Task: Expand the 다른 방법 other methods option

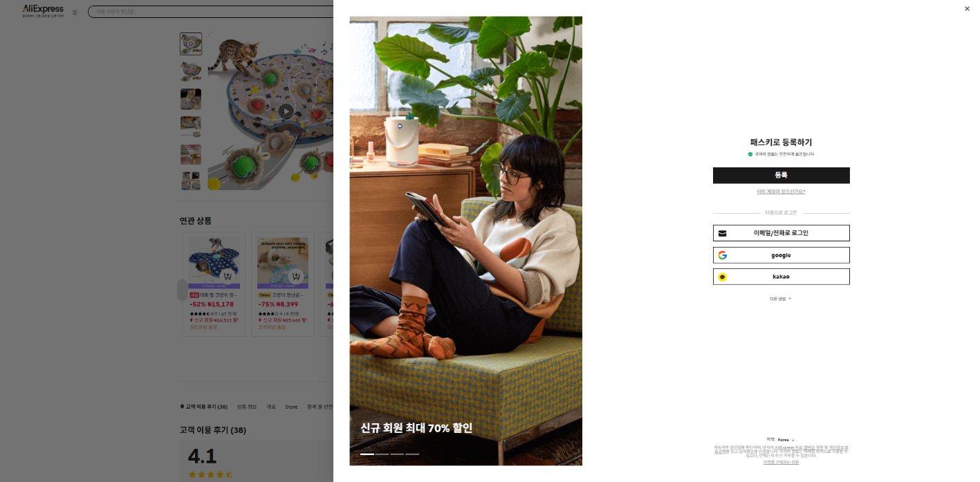Action: pyautogui.click(x=781, y=299)
